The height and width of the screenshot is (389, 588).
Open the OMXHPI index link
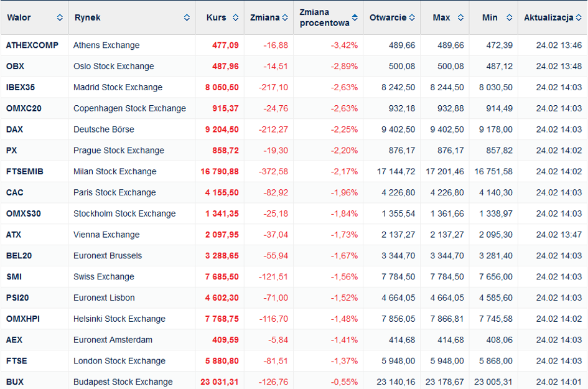click(23, 318)
